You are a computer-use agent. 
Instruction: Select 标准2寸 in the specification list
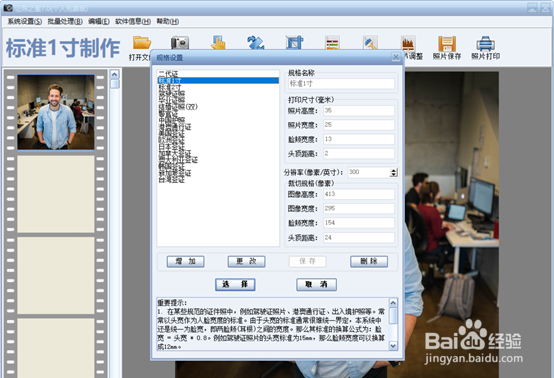click(218, 87)
